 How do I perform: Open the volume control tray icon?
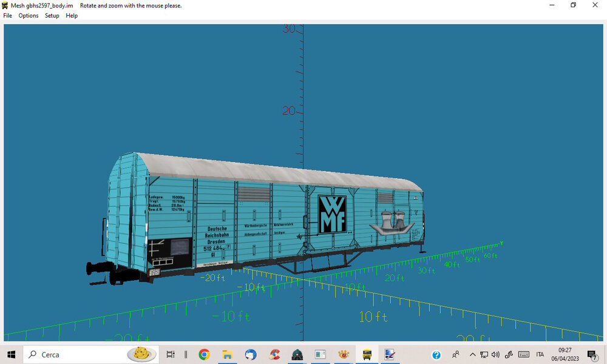coord(495,354)
